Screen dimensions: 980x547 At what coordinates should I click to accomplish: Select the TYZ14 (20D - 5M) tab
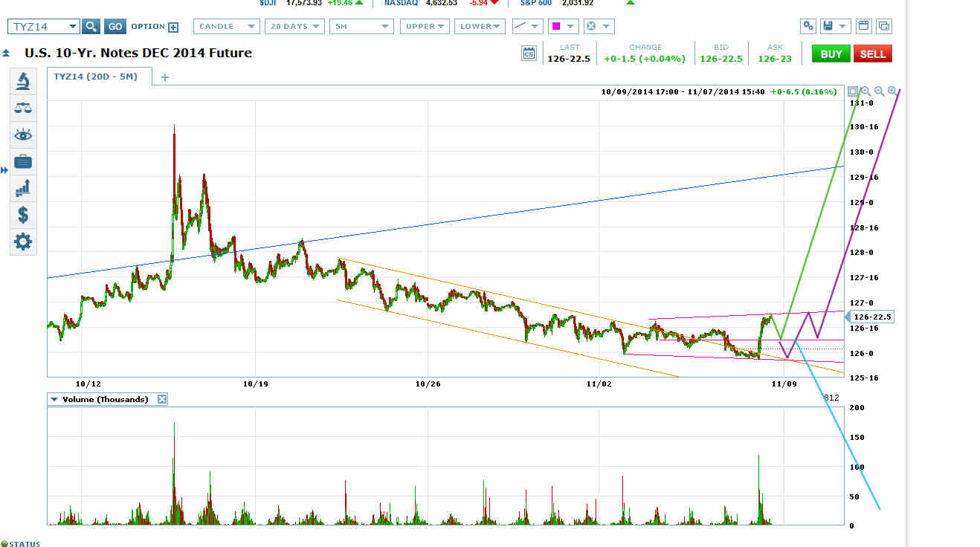pyautogui.click(x=99, y=77)
